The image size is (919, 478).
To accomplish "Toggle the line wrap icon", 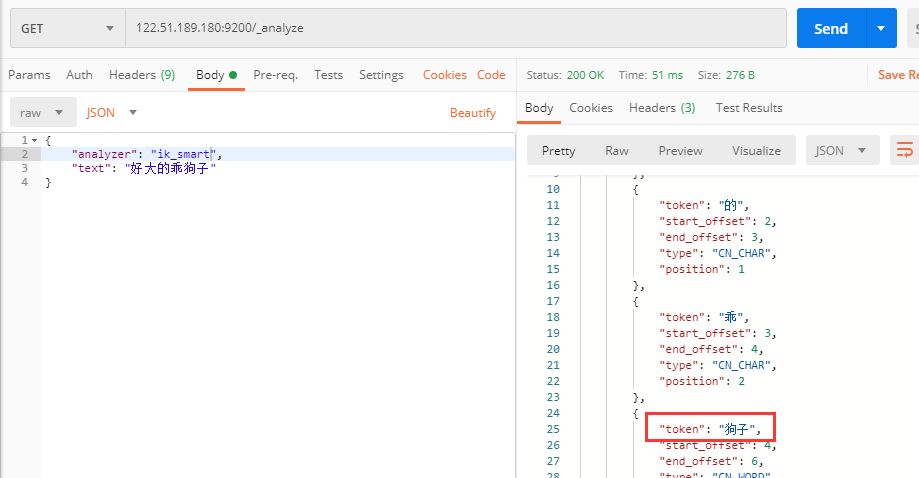I will coord(904,151).
